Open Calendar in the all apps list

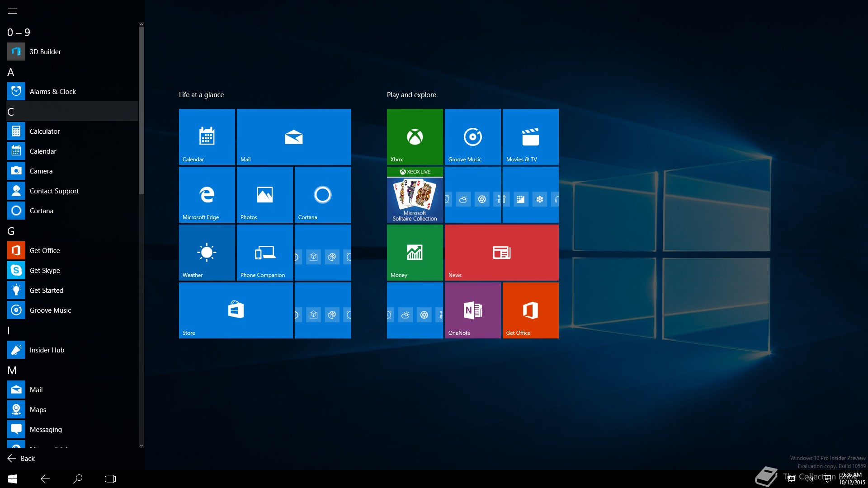pos(72,151)
